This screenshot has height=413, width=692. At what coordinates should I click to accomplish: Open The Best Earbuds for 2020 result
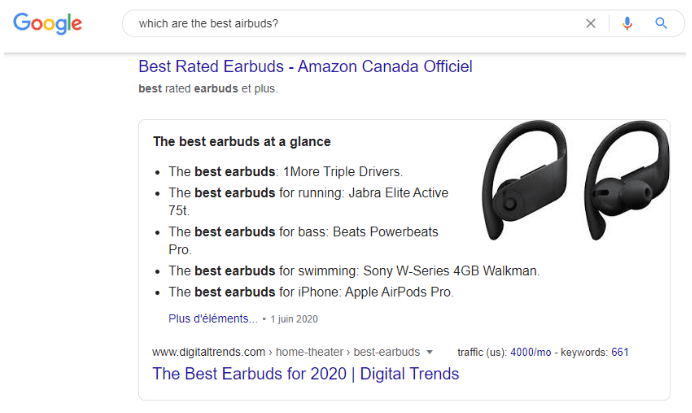(x=305, y=374)
